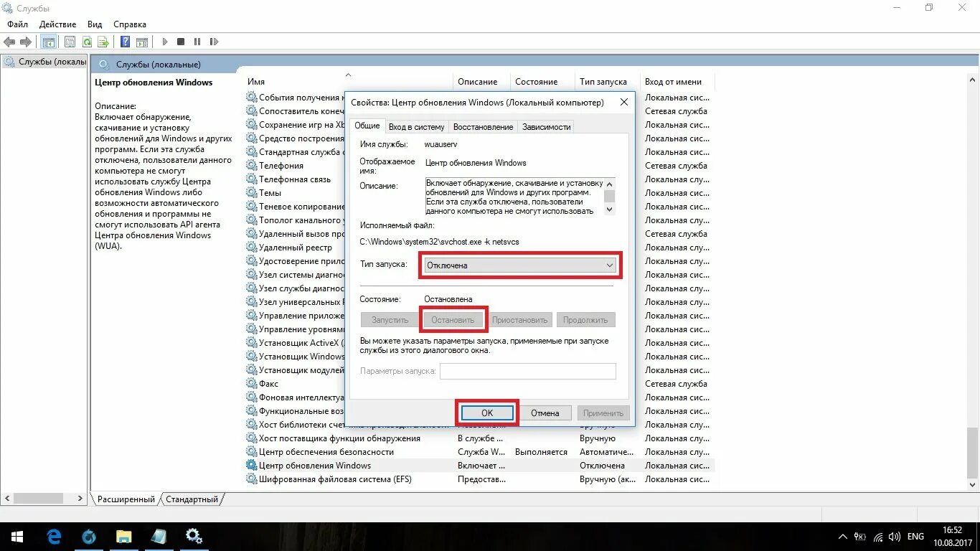Open the volume speaker icon in system tray

coord(894,537)
